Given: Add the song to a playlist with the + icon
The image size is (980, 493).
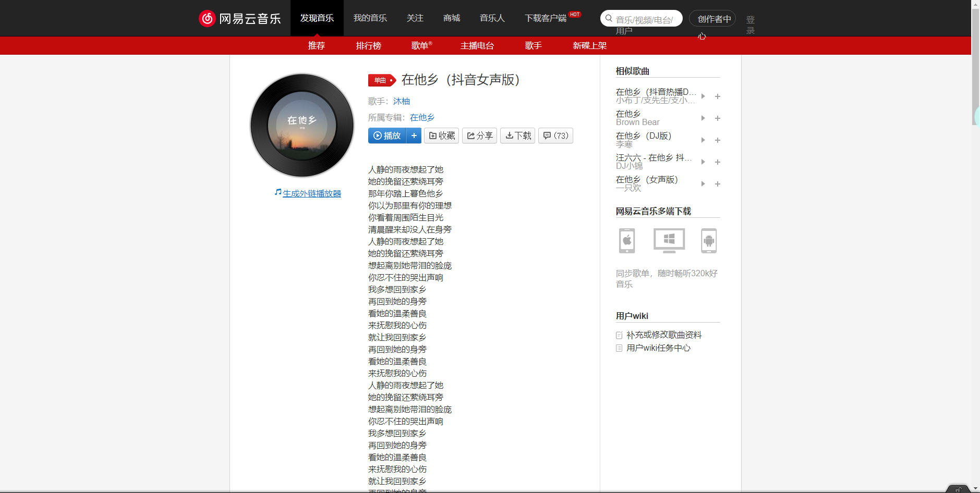Looking at the screenshot, I should [x=414, y=135].
